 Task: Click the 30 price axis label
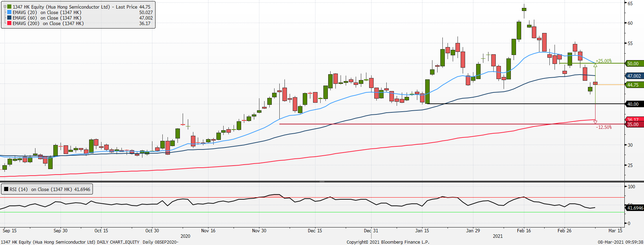pos(630,145)
